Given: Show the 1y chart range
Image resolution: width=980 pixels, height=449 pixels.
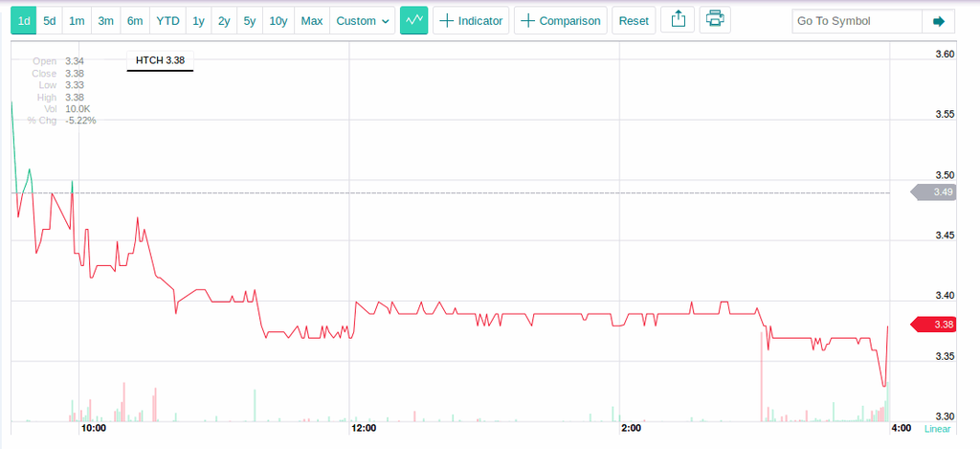Looking at the screenshot, I should [x=198, y=21].
